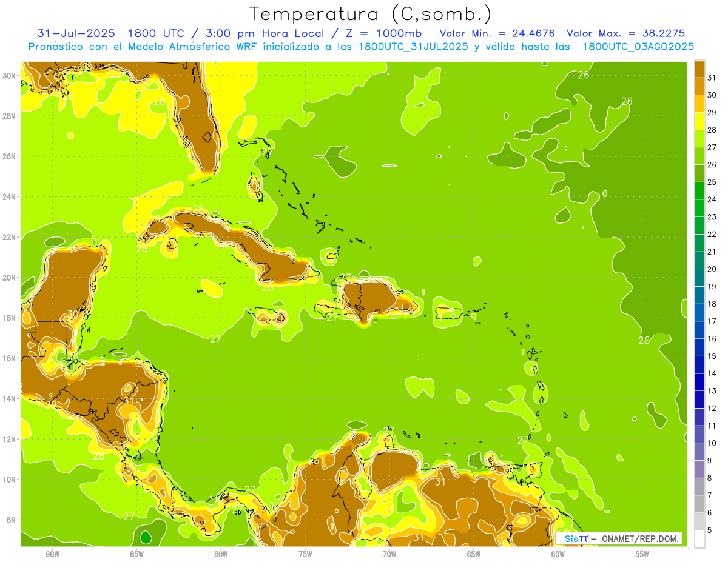The image size is (728, 562).
Task: Click the '1800 UTC' time text in header
Action: 158,33
